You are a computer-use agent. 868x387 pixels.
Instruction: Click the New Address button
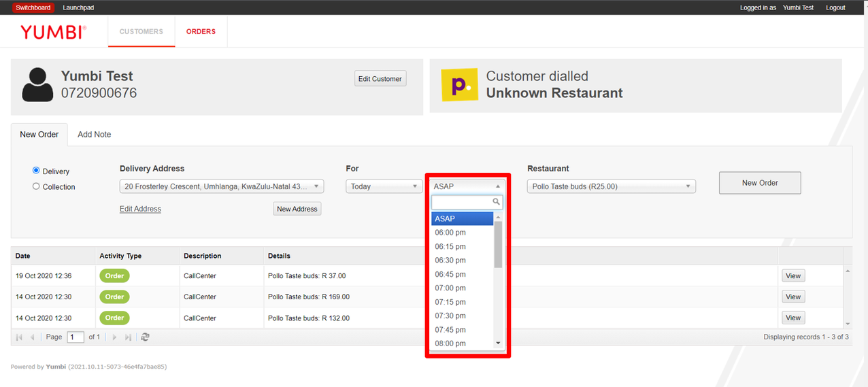click(297, 209)
